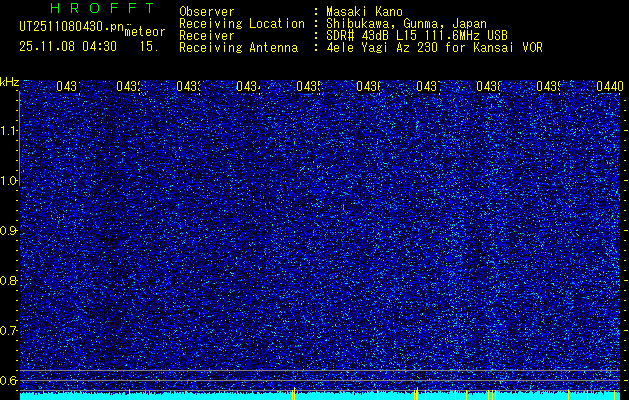Image resolution: width=629 pixels, height=400 pixels.
Task: Click the 1.1 frequency axis label
Action: [x=8, y=130]
